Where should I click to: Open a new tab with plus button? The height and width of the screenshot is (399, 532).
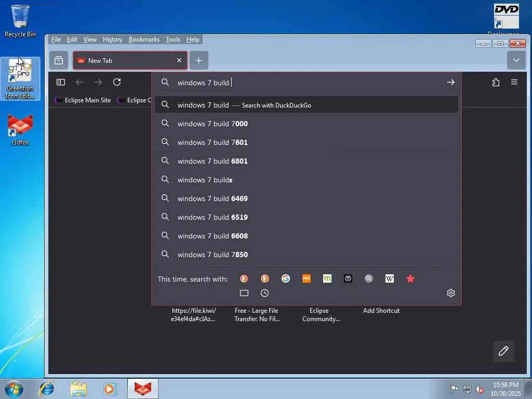click(x=199, y=60)
